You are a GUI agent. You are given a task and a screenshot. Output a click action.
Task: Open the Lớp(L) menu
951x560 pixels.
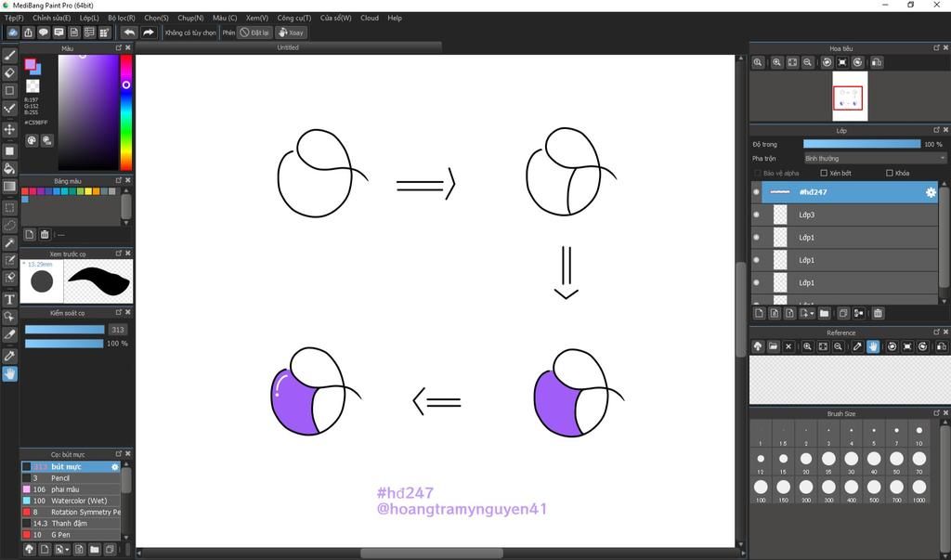pos(89,19)
